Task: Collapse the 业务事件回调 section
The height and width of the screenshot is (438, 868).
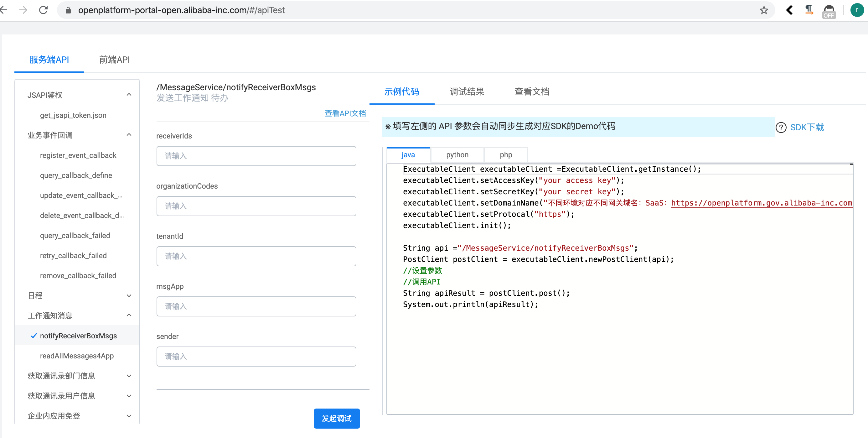Action: [x=129, y=135]
